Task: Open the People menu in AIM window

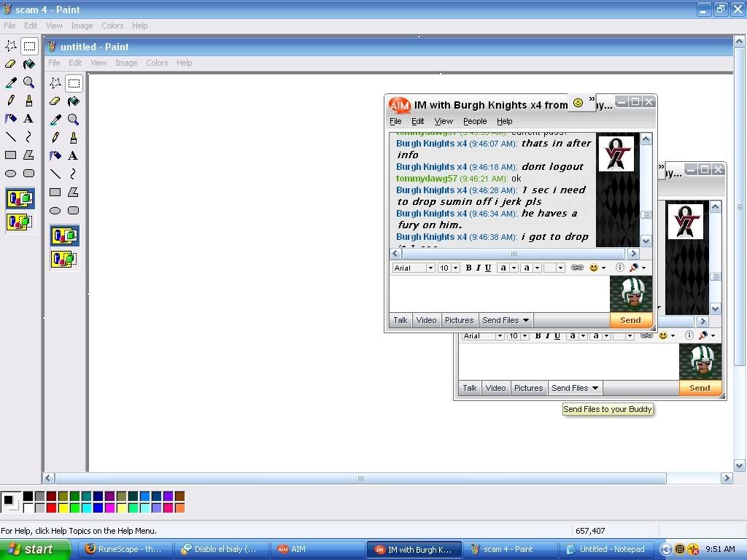Action: pos(474,121)
